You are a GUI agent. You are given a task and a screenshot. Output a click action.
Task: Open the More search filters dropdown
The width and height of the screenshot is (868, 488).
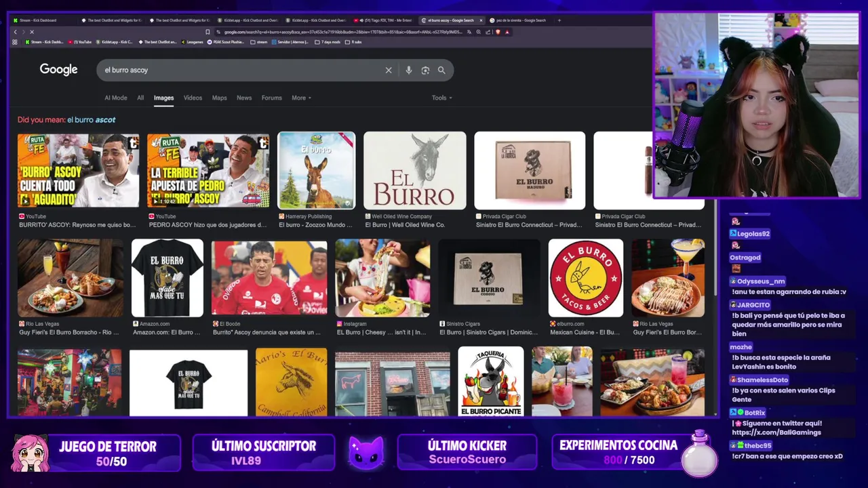[301, 98]
